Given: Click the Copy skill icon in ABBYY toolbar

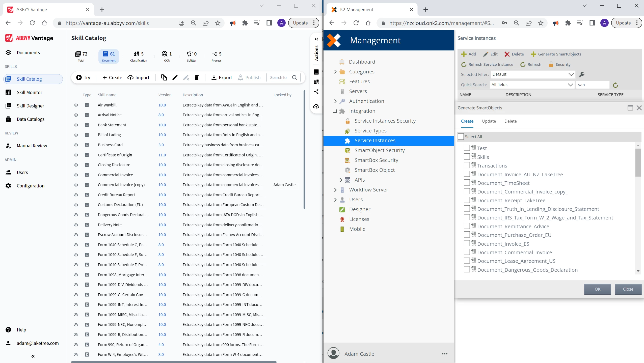Looking at the screenshot, I should [x=164, y=77].
